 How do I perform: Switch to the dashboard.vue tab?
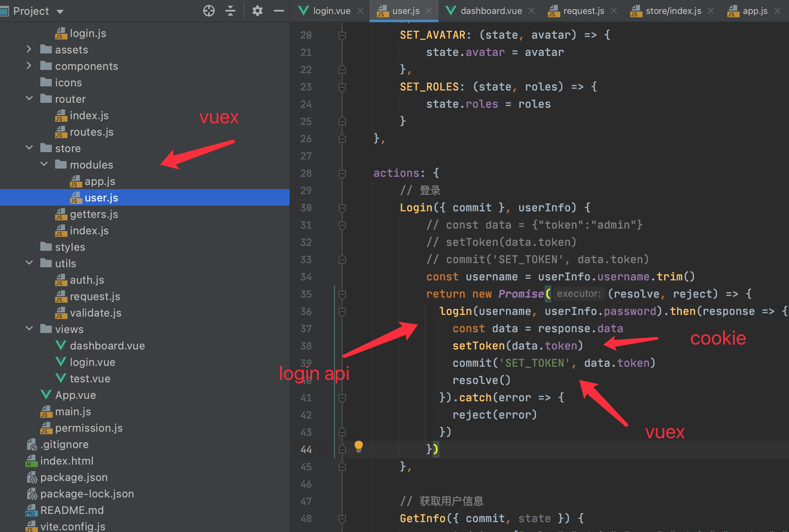pos(484,11)
